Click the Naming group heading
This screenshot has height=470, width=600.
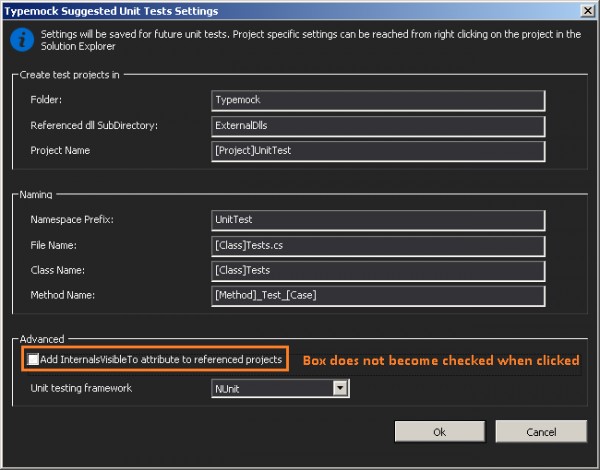(x=36, y=194)
